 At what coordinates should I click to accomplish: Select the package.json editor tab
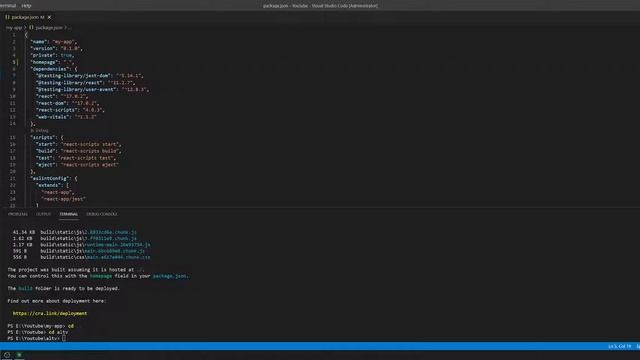pyautogui.click(x=28, y=17)
